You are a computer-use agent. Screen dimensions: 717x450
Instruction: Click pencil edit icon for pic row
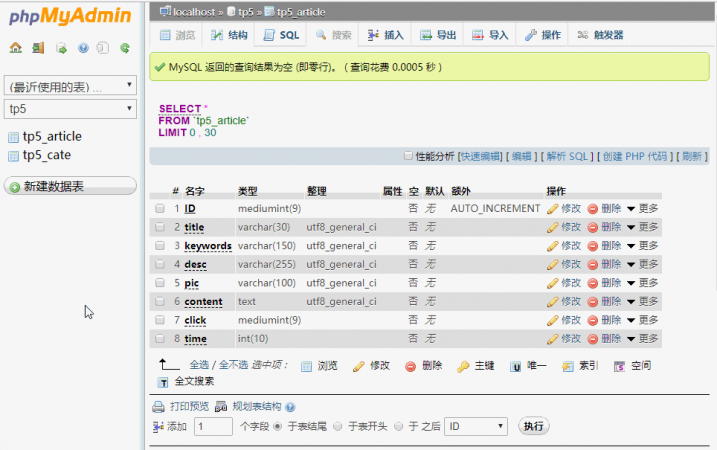point(552,284)
